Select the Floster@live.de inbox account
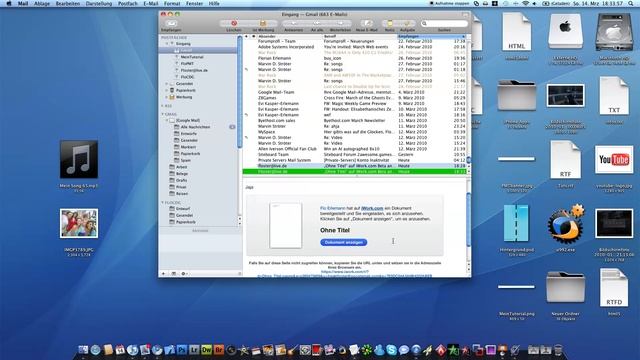640x360 pixels. [194, 70]
